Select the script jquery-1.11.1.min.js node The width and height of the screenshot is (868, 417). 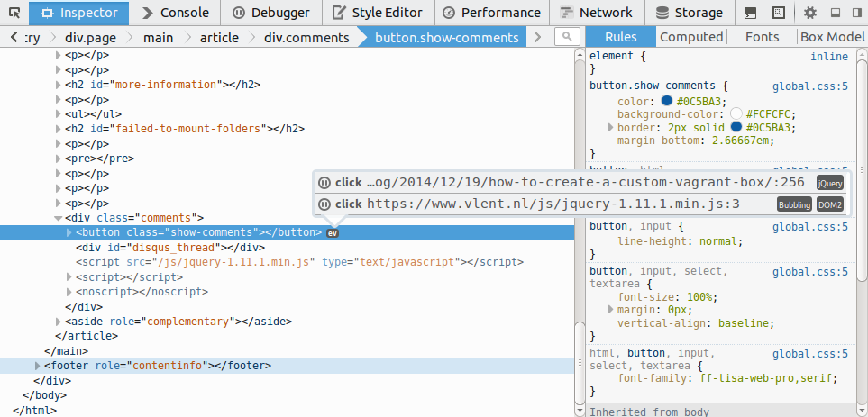click(x=299, y=262)
